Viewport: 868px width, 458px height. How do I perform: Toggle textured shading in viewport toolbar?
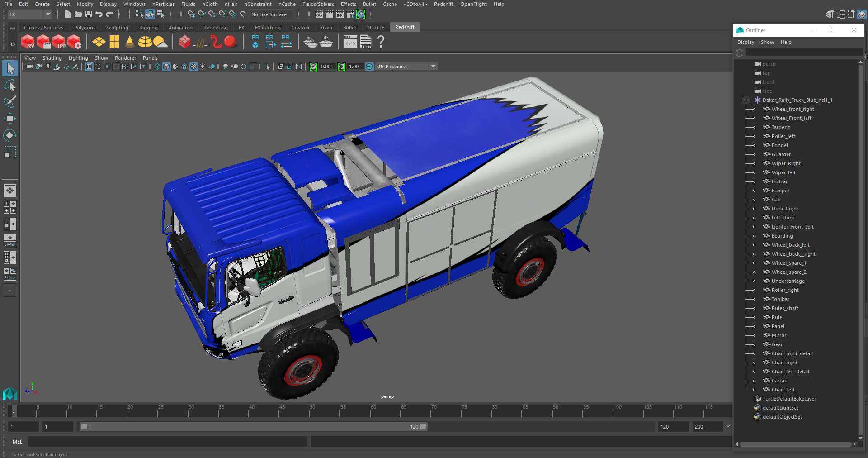[x=193, y=67]
